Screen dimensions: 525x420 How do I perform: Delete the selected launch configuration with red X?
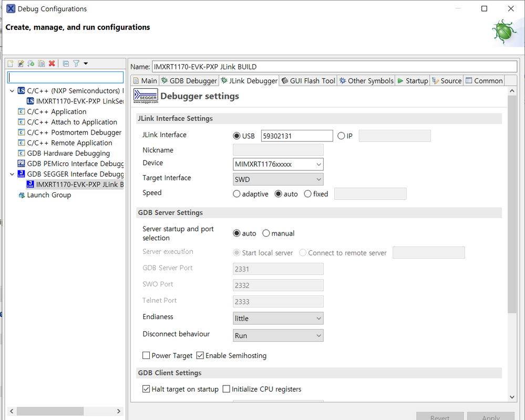tap(52, 63)
